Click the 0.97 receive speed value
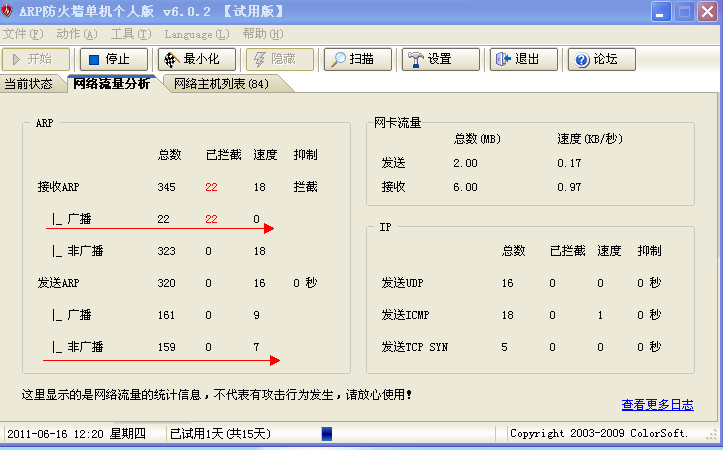 pos(569,187)
